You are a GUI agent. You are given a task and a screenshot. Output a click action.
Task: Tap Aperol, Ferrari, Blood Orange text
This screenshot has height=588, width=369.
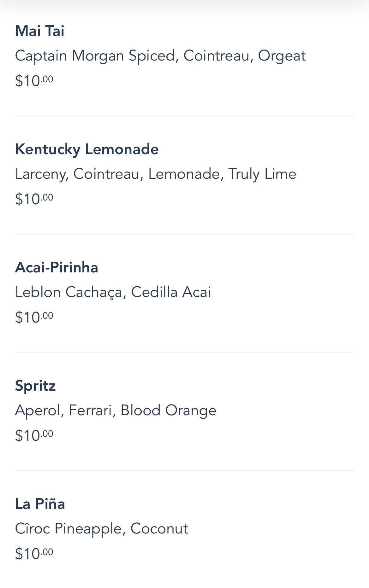116,410
